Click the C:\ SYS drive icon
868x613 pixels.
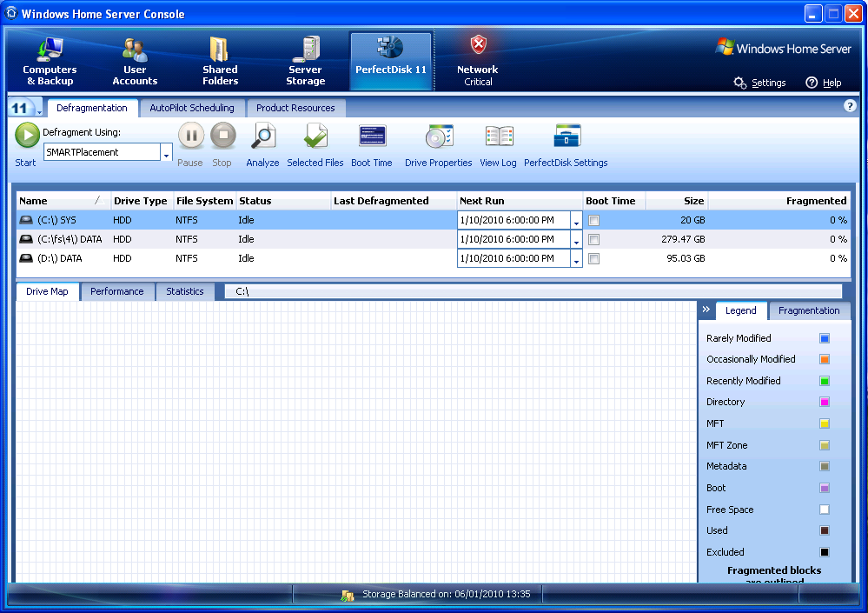coord(26,220)
